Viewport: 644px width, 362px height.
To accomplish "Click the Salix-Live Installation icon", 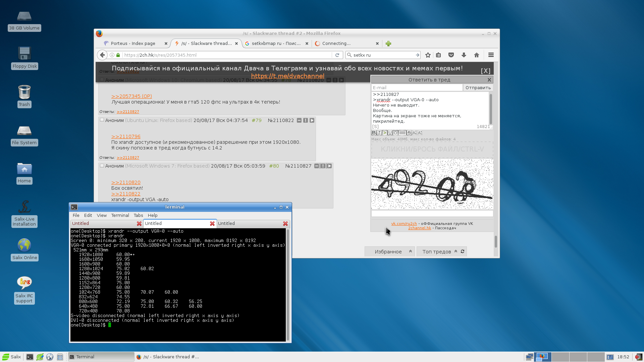I will click(x=24, y=214).
